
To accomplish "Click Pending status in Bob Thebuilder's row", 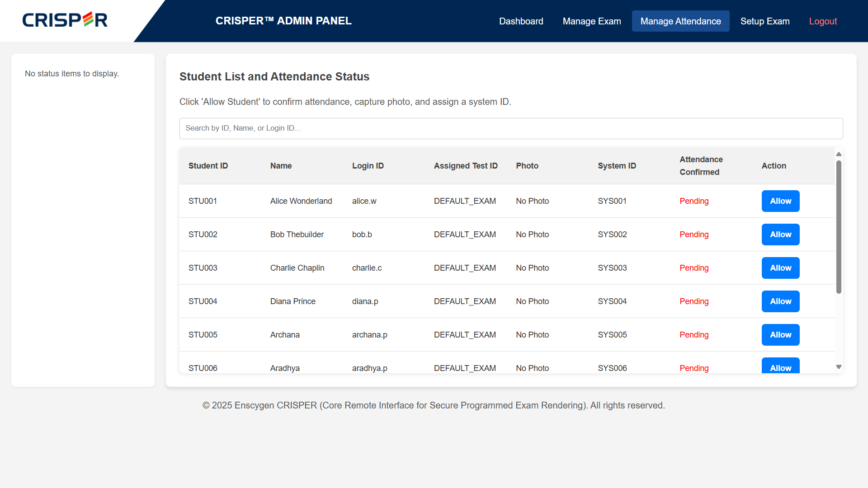I will (694, 235).
